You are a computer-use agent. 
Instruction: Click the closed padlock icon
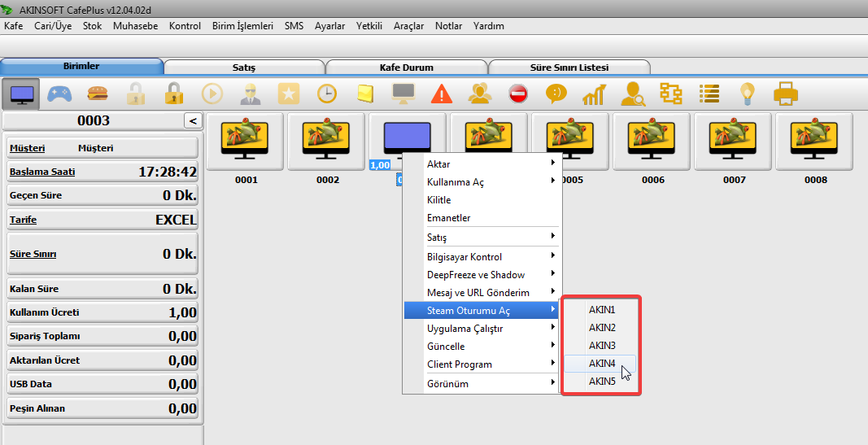click(x=174, y=94)
